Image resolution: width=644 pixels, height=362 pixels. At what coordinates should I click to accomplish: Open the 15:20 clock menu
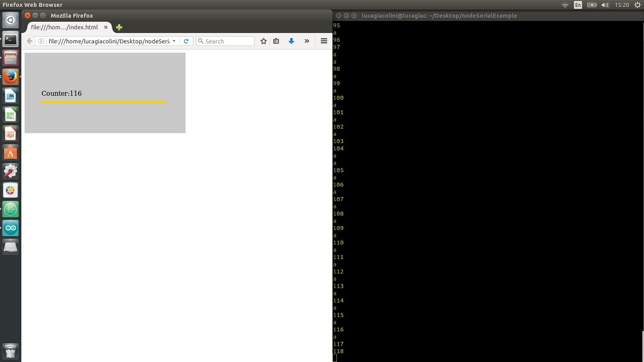[x=622, y=5]
